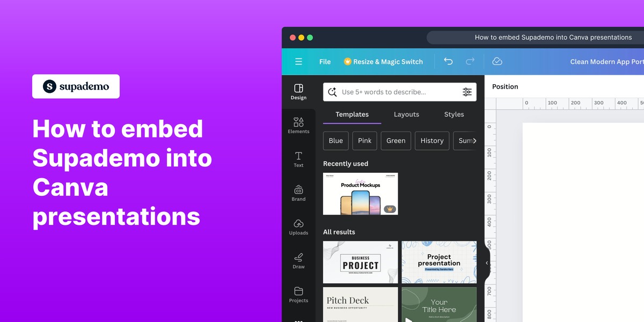The image size is (644, 322).
Task: Open the Design sidebar panel
Action: click(x=298, y=92)
